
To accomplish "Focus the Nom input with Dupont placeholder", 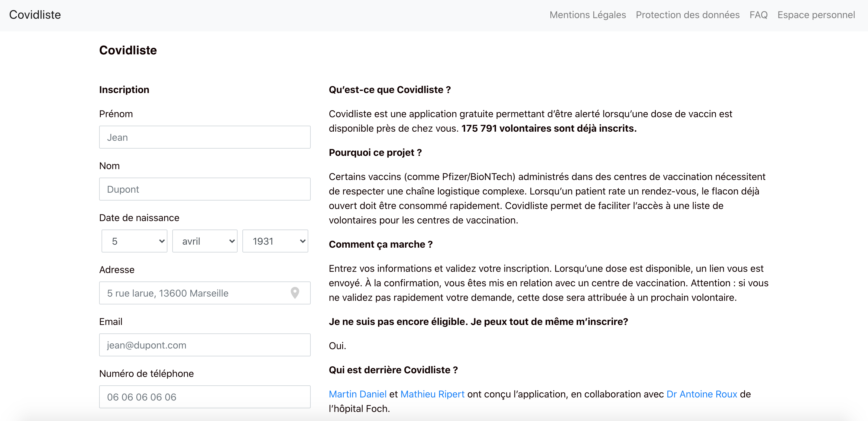I will pos(205,189).
